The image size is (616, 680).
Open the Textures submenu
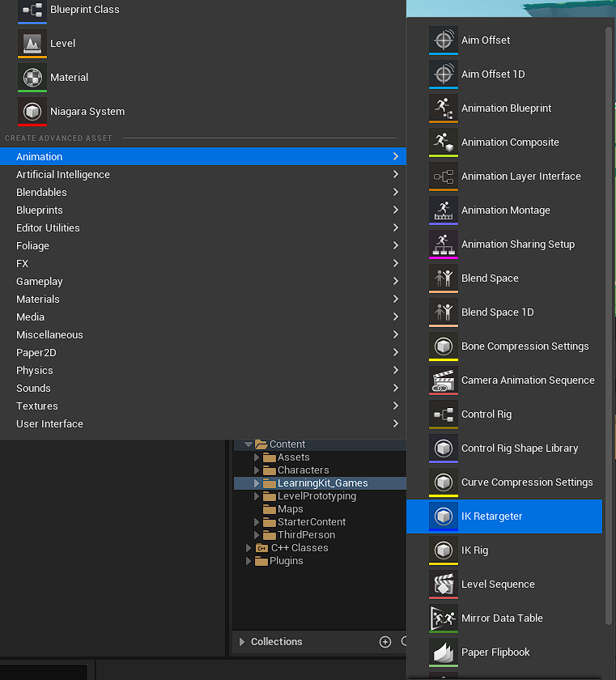203,406
